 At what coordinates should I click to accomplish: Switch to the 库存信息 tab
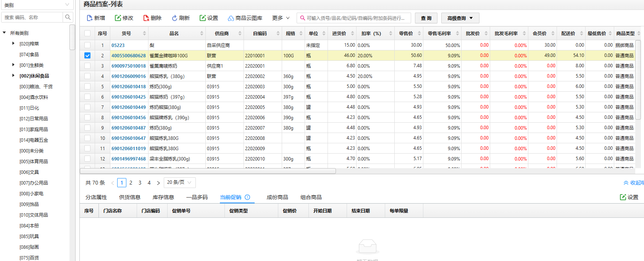[x=163, y=197]
